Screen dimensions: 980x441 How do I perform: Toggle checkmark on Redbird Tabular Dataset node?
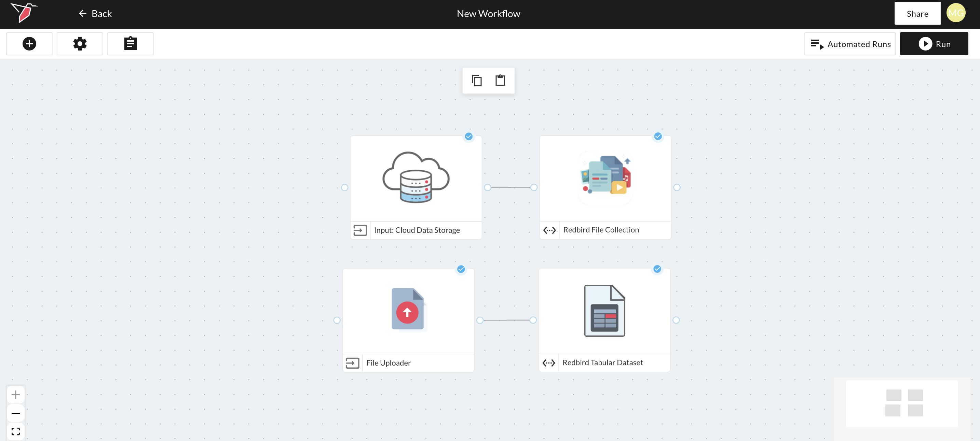point(657,269)
